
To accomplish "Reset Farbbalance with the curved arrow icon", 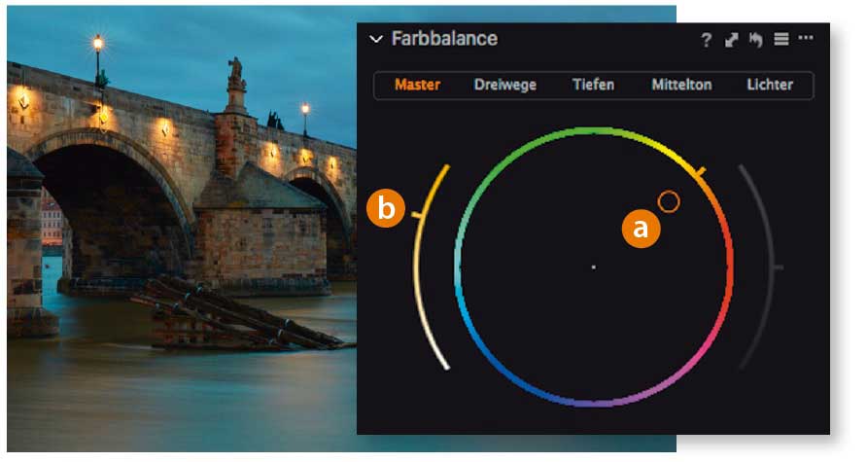I will pyautogui.click(x=755, y=40).
